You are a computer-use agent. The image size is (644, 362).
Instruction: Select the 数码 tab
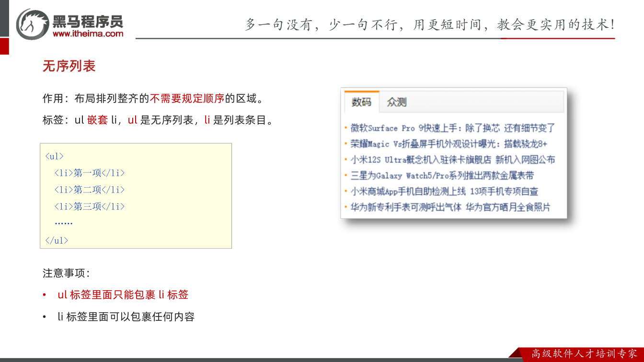pyautogui.click(x=361, y=102)
